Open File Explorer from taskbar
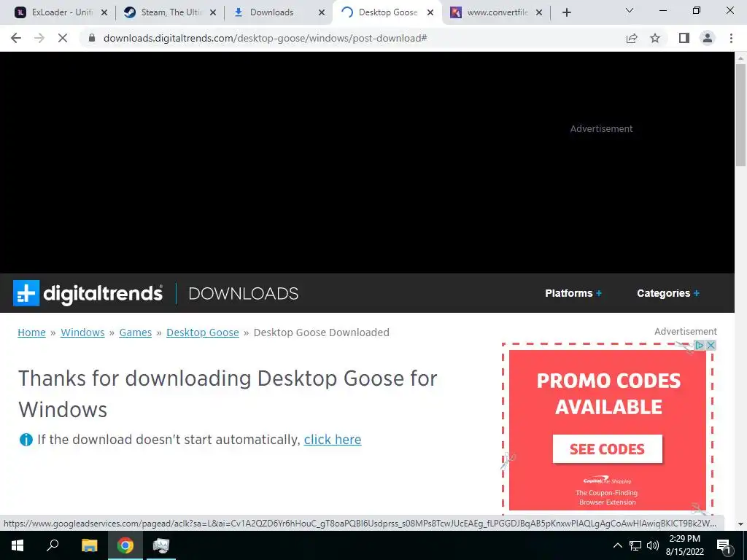This screenshot has height=560, width=747. [89, 545]
